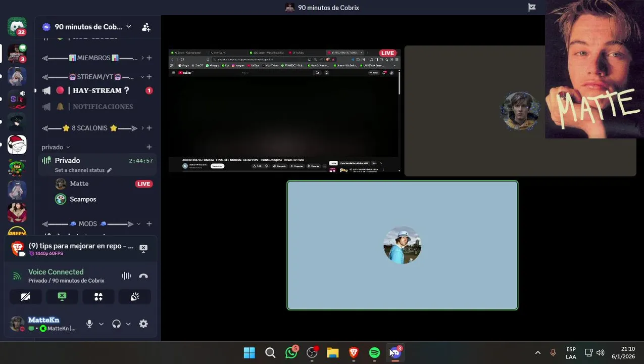
Task: Click the ESP LAA language indicator
Action: [x=571, y=353]
